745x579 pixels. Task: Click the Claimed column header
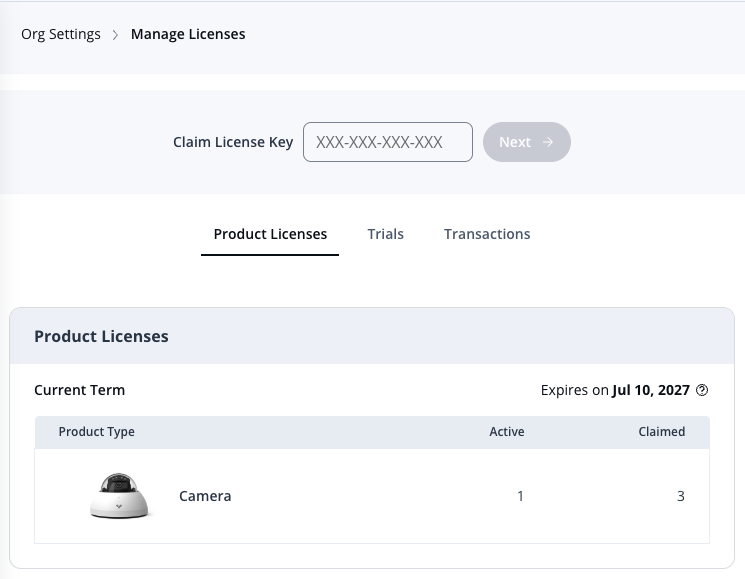661,432
